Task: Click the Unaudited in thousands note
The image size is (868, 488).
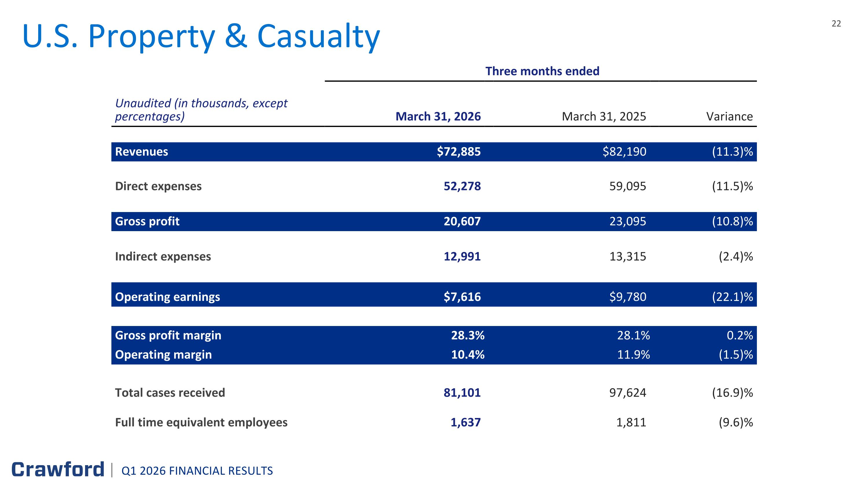Action: (201, 110)
